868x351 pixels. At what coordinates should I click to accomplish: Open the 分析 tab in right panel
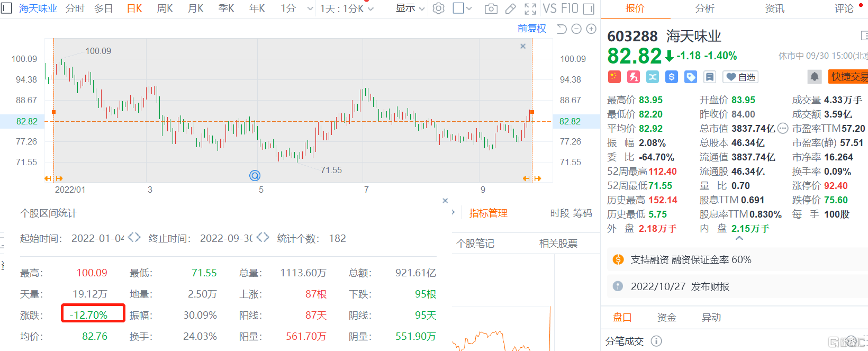click(704, 8)
